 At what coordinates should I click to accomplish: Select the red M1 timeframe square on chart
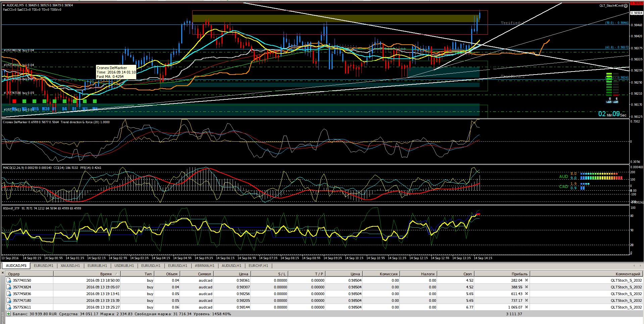[14, 101]
